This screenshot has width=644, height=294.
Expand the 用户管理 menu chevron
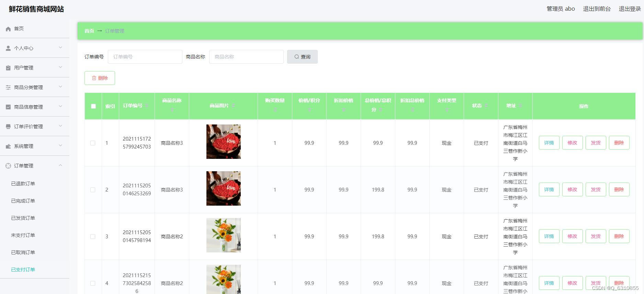click(x=60, y=67)
